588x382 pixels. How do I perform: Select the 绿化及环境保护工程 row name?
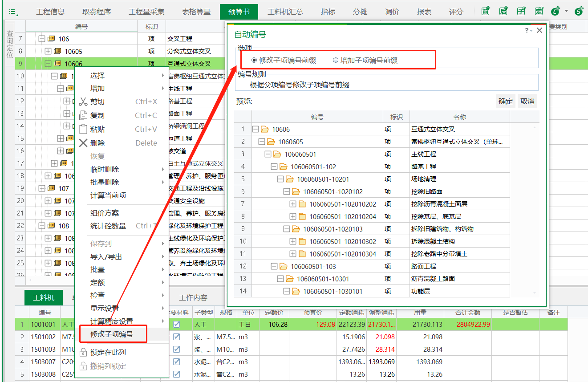pyautogui.click(x=195, y=226)
